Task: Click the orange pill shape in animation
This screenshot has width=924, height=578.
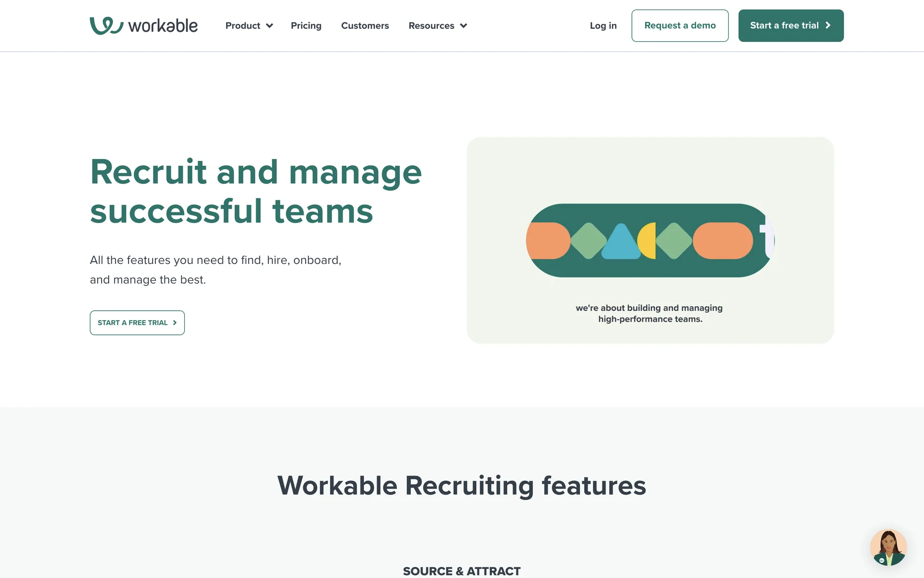Action: click(722, 240)
